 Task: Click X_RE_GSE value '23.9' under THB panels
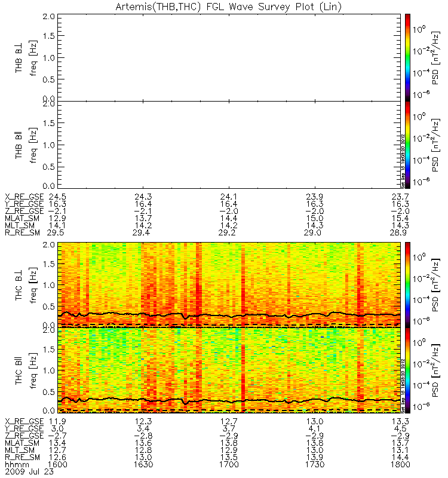[315, 197]
